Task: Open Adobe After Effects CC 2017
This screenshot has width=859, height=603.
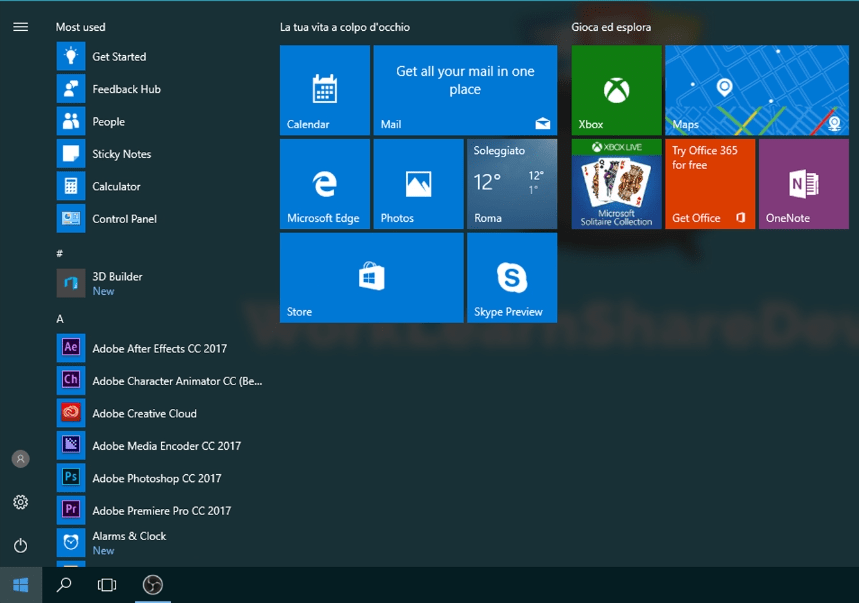Action: click(x=160, y=348)
